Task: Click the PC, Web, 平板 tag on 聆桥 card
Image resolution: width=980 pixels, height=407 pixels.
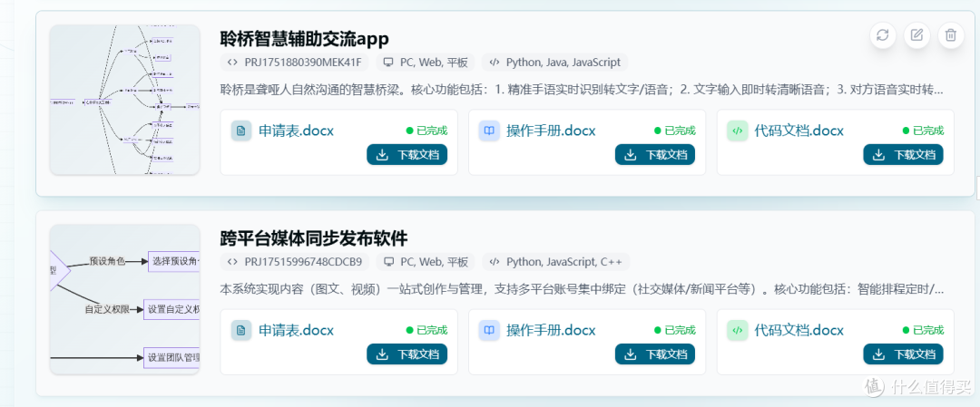Action: click(426, 62)
